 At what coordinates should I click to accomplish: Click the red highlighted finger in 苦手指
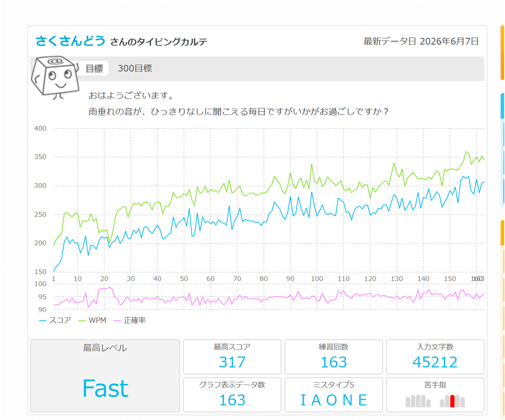pos(452,401)
